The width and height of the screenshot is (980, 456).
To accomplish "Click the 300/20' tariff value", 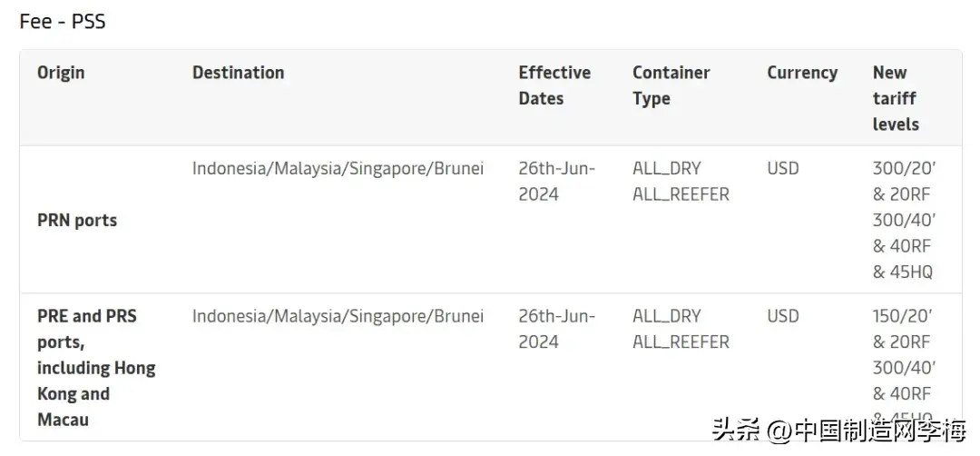I will tap(903, 169).
